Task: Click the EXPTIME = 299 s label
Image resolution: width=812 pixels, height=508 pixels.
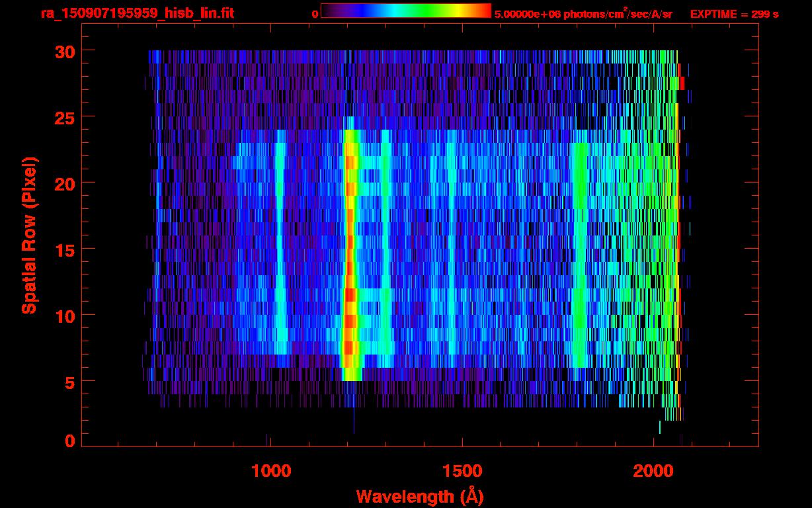Action: (x=735, y=14)
